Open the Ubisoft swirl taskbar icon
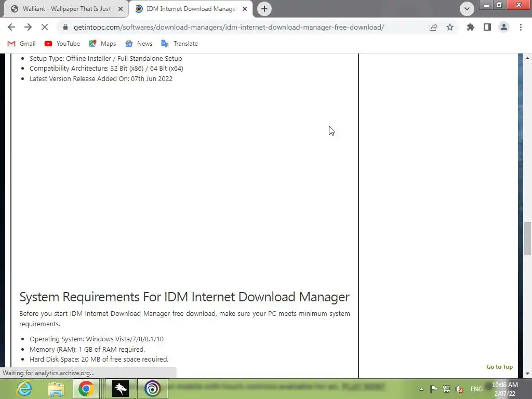The height and width of the screenshot is (399, 532). point(152,389)
